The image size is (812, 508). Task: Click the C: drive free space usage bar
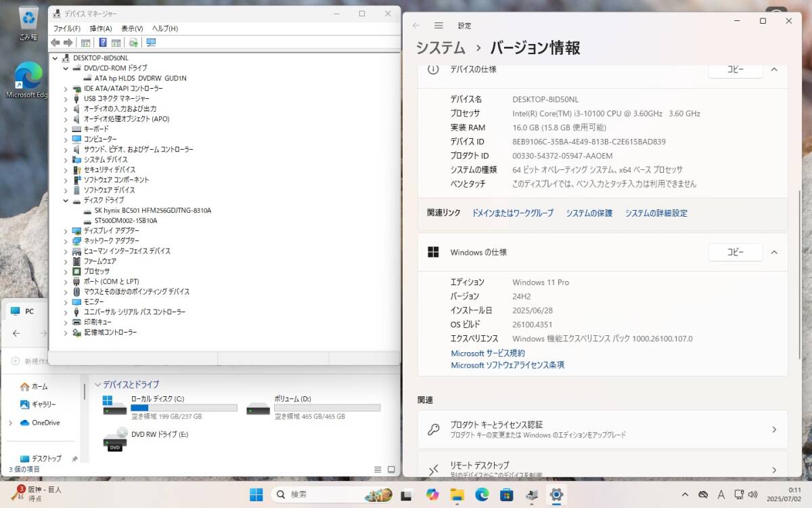point(183,408)
